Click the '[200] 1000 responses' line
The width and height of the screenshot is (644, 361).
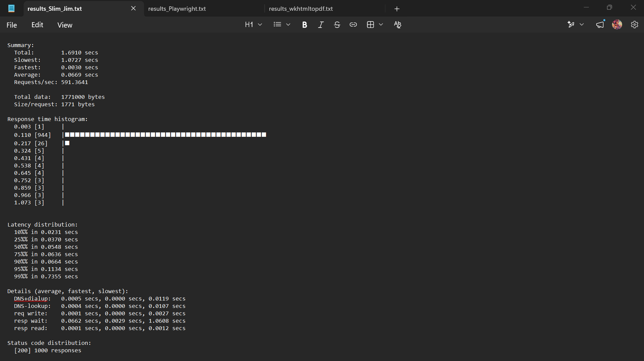point(47,350)
